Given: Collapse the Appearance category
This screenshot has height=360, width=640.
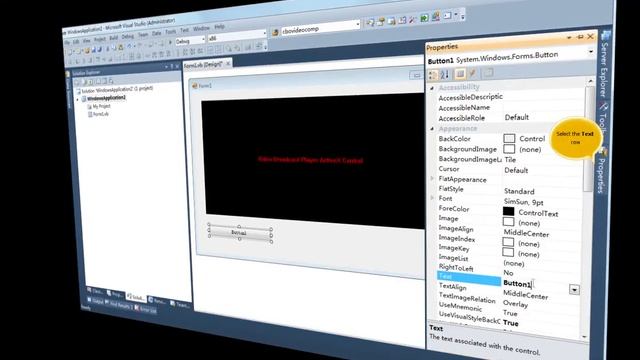Looking at the screenshot, I should [432, 129].
